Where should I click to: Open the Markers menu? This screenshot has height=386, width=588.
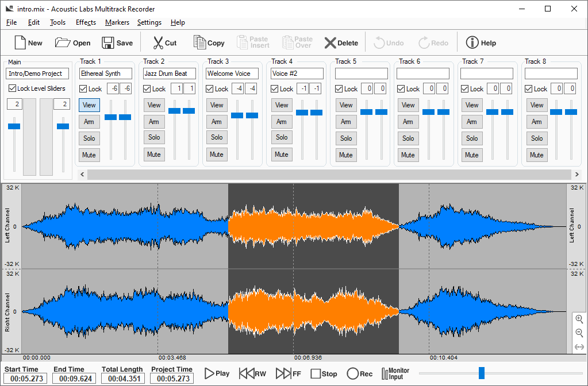pyautogui.click(x=117, y=22)
